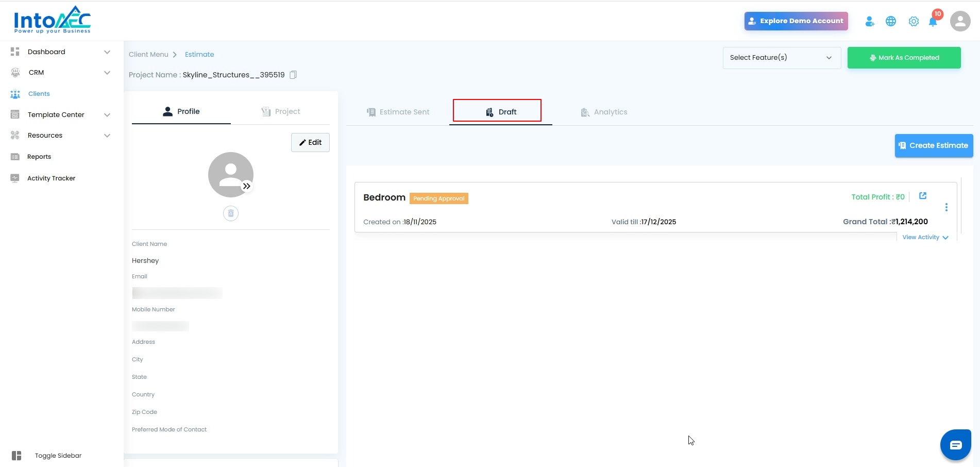
Task: Open the three-dot menu for Bedroom estimate
Action: coord(947,207)
